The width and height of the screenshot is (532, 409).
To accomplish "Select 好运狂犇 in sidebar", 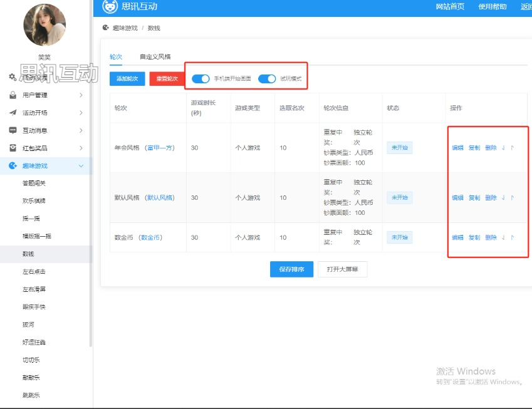I will tap(34, 342).
